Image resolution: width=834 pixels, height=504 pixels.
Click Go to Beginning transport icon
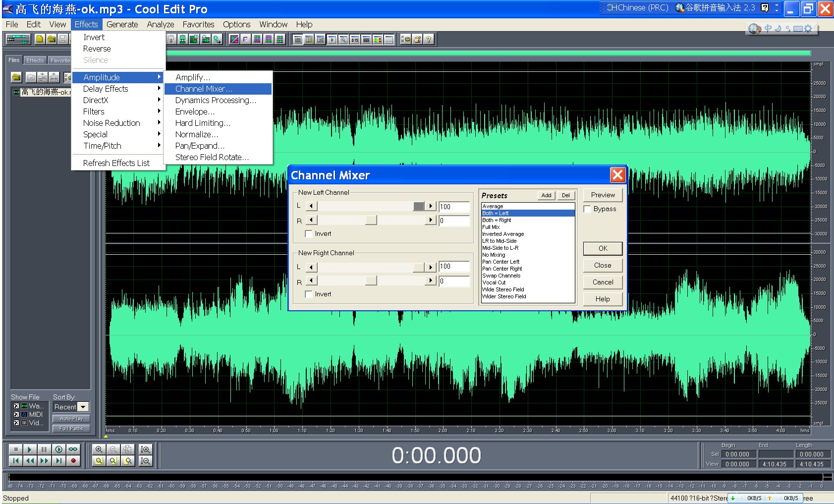[x=16, y=461]
